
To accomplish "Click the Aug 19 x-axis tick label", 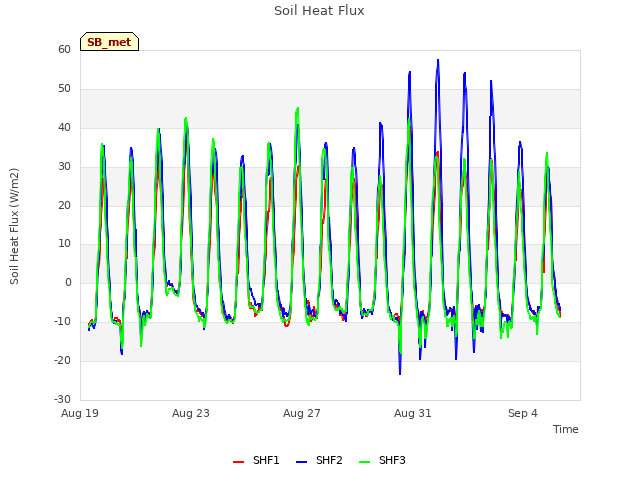I will point(80,413).
